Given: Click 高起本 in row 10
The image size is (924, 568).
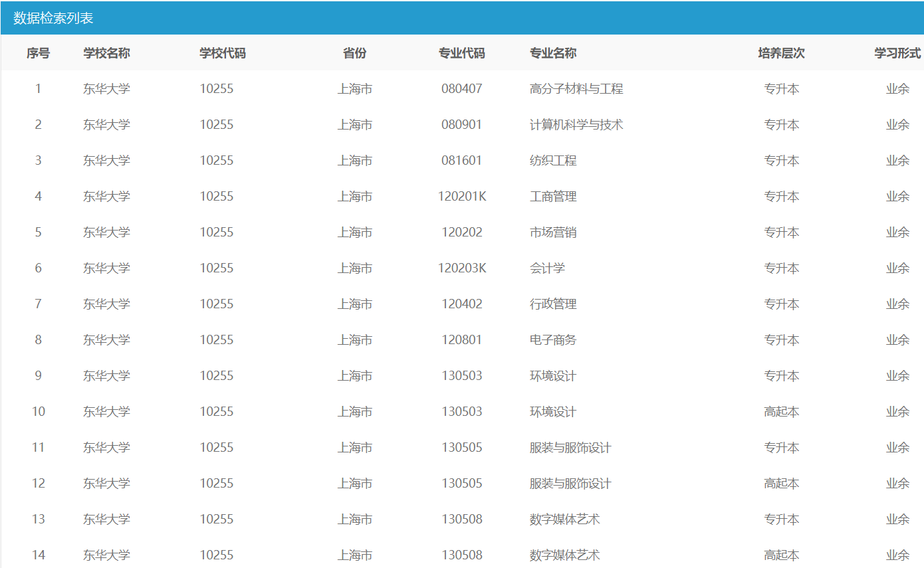Looking at the screenshot, I should 782,412.
